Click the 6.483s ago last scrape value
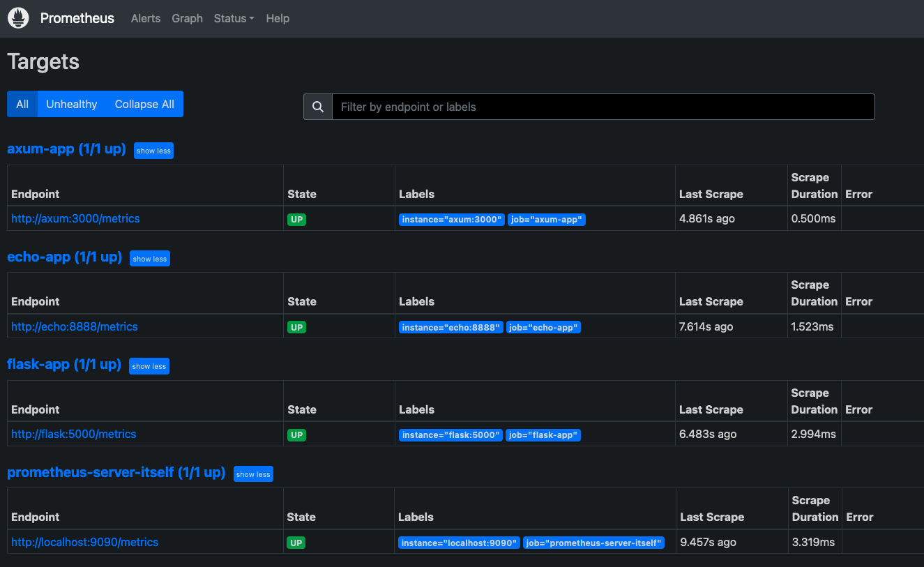 pyautogui.click(x=708, y=434)
